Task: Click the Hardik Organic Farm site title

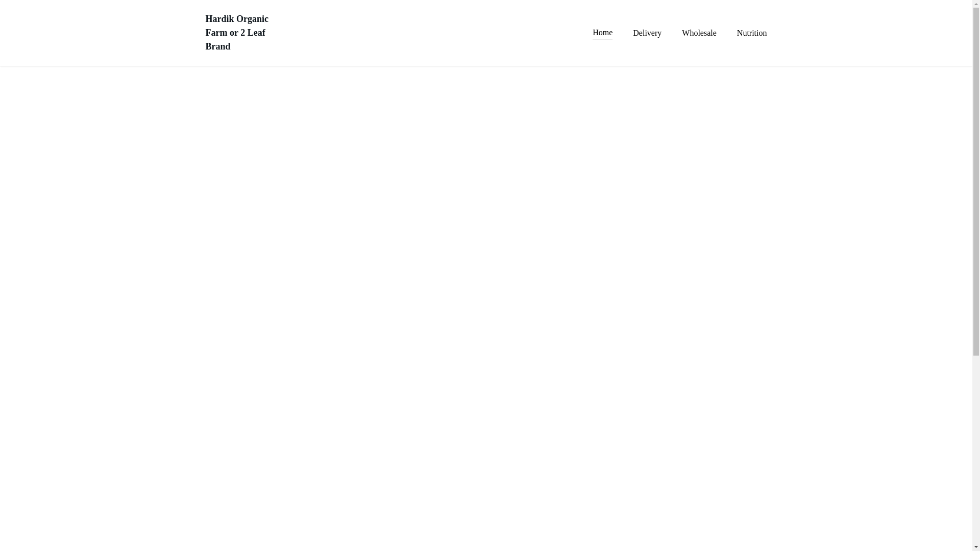Action: click(x=236, y=33)
